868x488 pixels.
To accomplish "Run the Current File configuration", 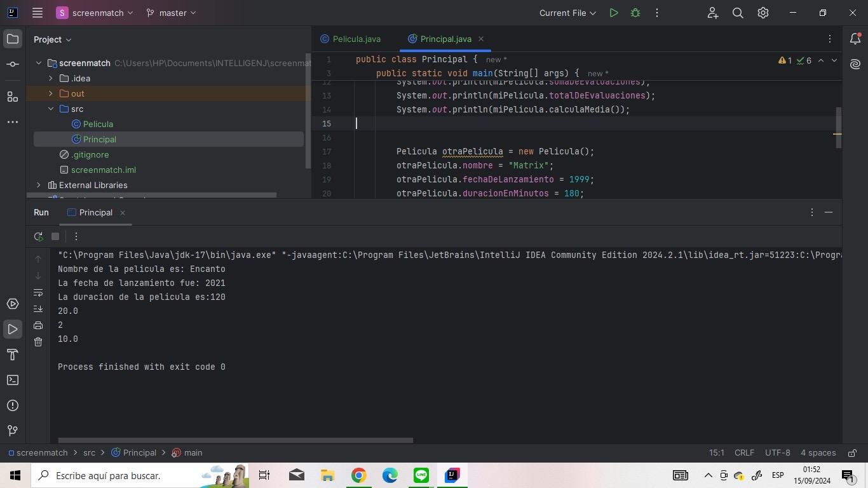I will pos(614,13).
